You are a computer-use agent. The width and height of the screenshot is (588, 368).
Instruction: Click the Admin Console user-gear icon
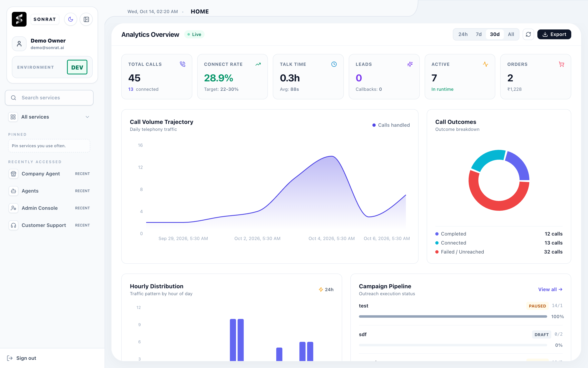13,208
